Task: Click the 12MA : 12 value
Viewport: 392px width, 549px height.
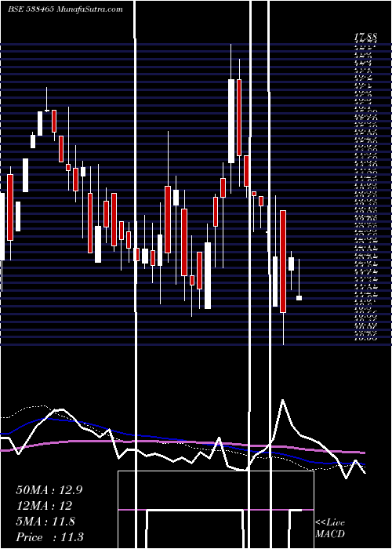Action: pos(44,506)
